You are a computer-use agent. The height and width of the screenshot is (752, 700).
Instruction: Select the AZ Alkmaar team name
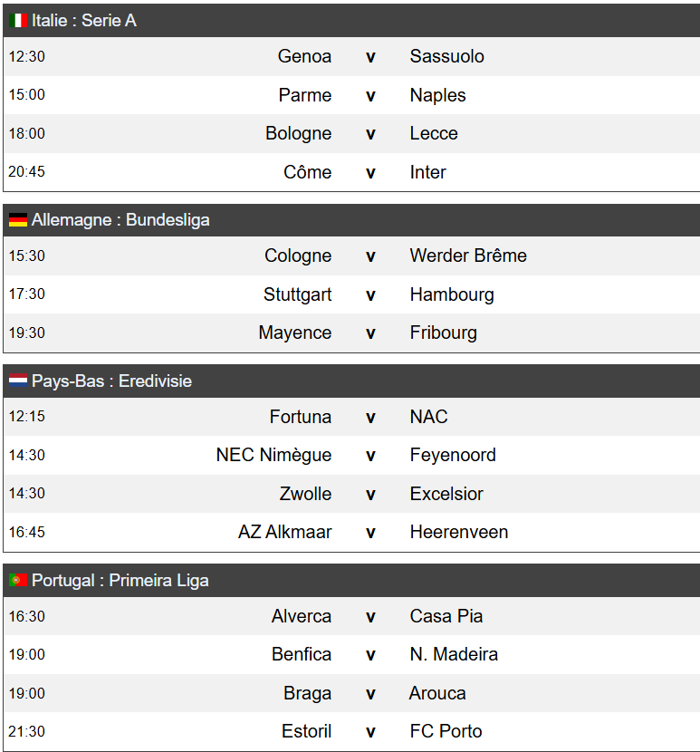click(284, 532)
